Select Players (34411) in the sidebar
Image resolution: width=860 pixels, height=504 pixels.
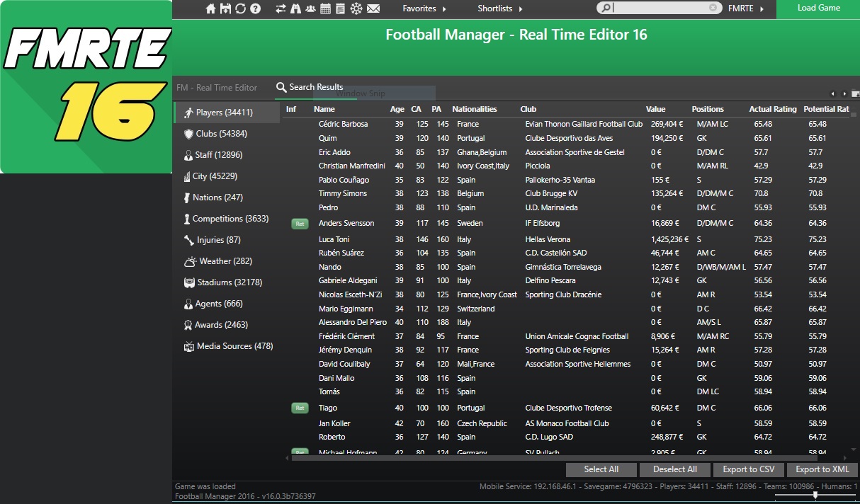227,113
